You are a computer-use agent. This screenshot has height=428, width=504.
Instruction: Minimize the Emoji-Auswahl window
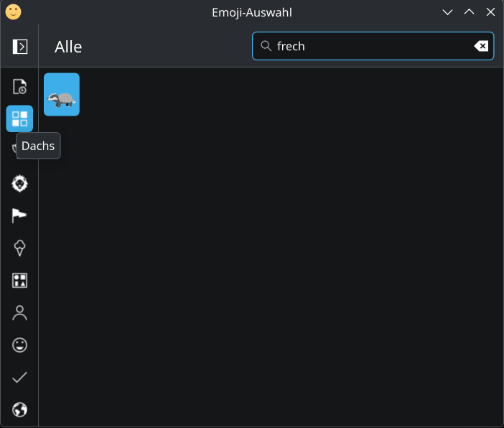(447, 12)
